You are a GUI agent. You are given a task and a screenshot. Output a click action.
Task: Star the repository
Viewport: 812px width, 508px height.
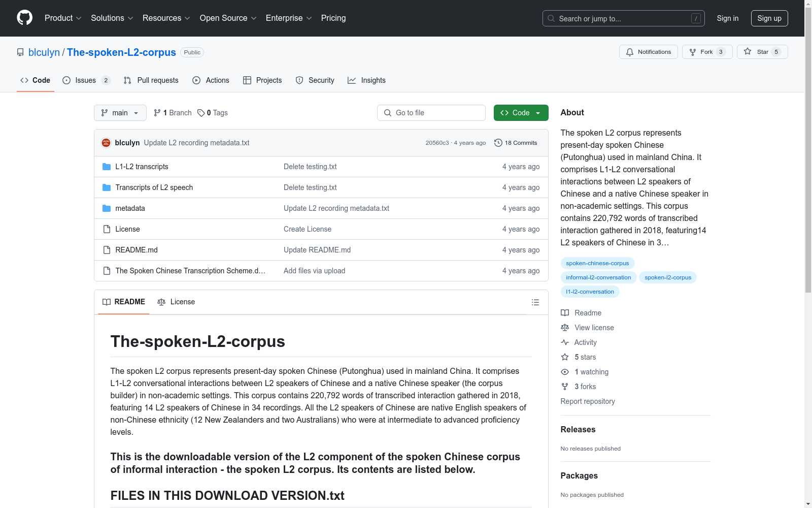click(762, 52)
